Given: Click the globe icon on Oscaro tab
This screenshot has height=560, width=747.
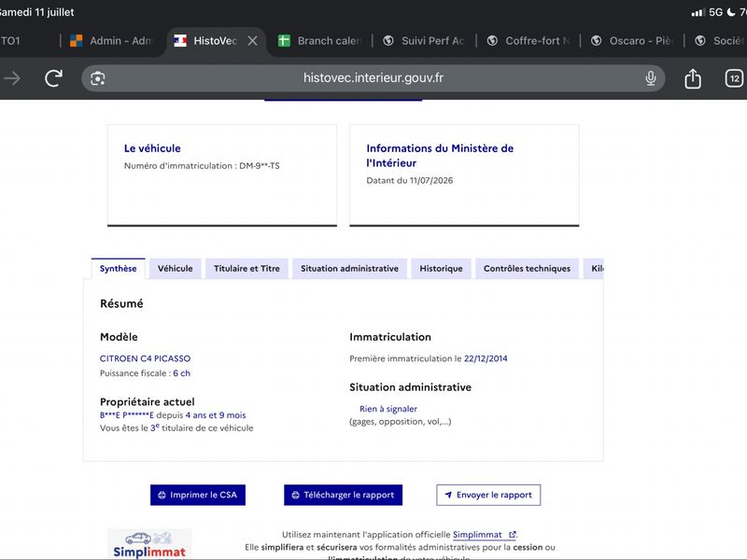Looking at the screenshot, I should [596, 41].
